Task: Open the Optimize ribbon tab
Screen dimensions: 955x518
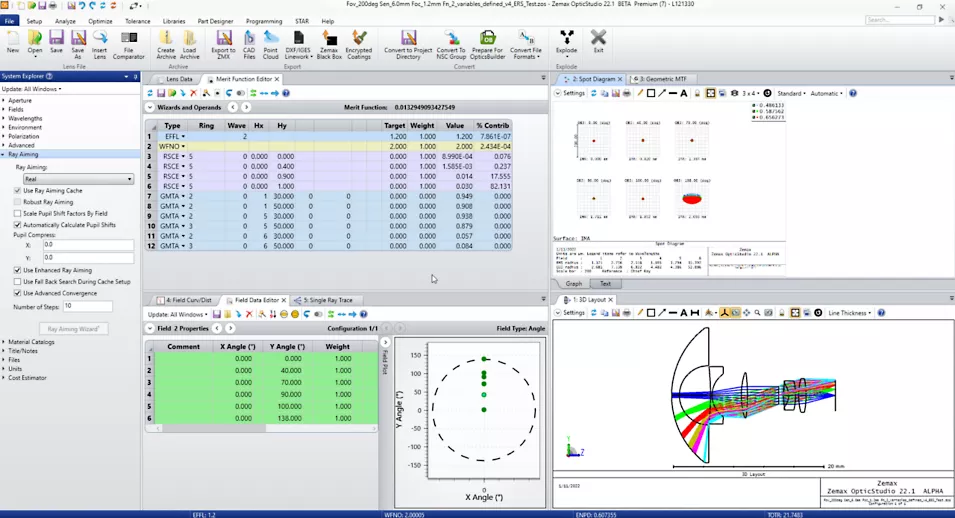Action: [x=100, y=21]
